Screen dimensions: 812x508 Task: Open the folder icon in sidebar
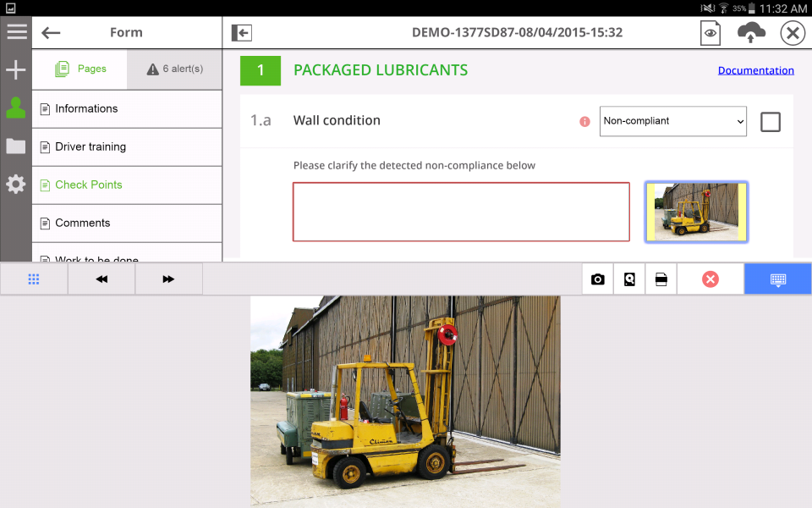pyautogui.click(x=16, y=146)
